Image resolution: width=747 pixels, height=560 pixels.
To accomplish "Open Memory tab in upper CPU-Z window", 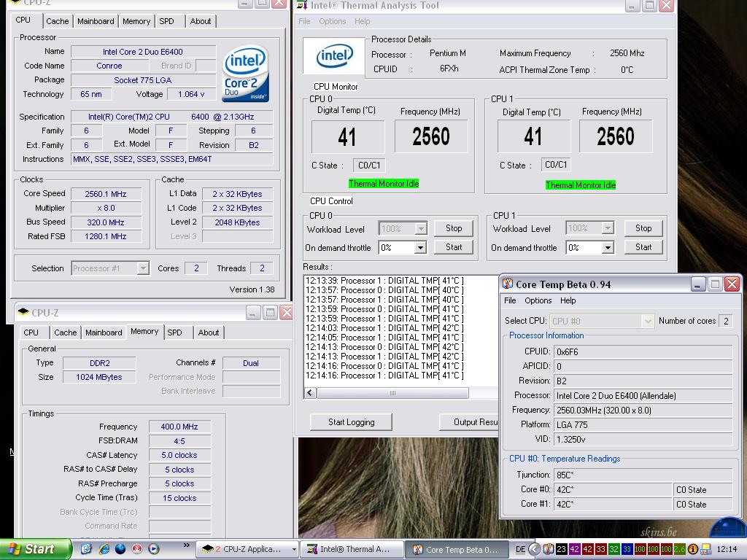I will pos(136,21).
